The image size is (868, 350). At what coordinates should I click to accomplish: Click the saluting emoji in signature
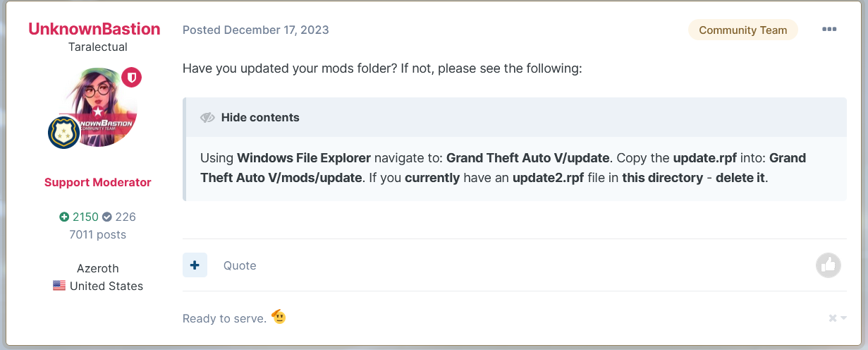click(279, 317)
